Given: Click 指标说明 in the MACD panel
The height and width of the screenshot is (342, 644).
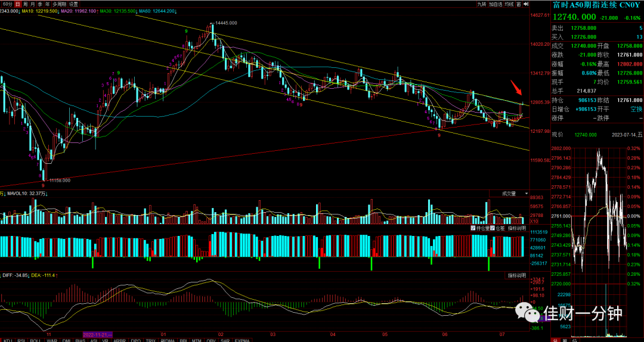Looking at the screenshot, I should point(517,275).
